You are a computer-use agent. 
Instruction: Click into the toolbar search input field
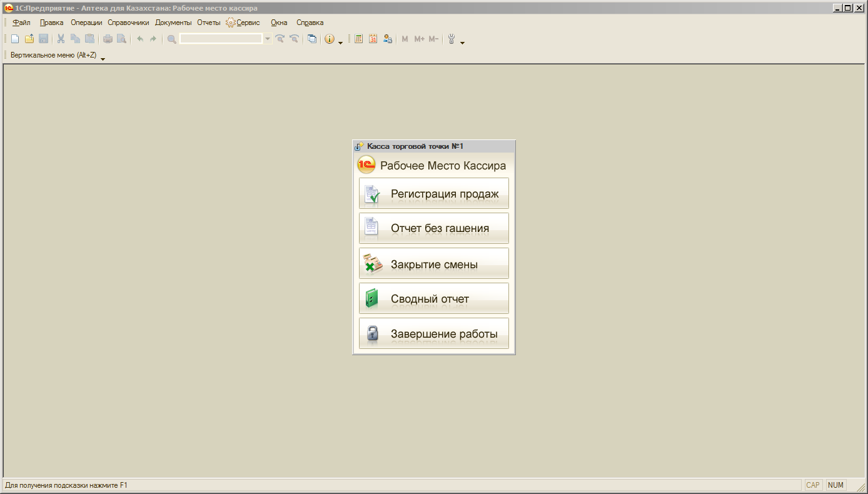pos(221,39)
